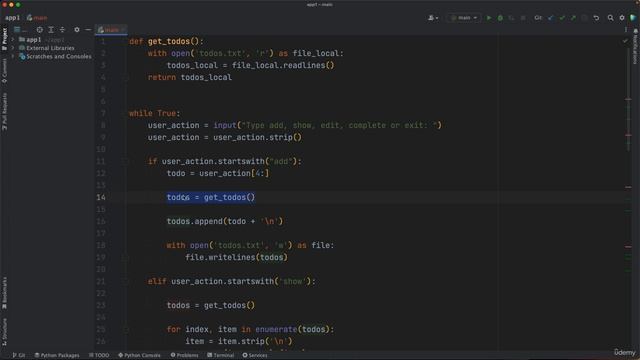Click 'todos.append(todo + '\n')' line
Image resolution: width=640 pixels, height=360 pixels.
click(x=225, y=222)
